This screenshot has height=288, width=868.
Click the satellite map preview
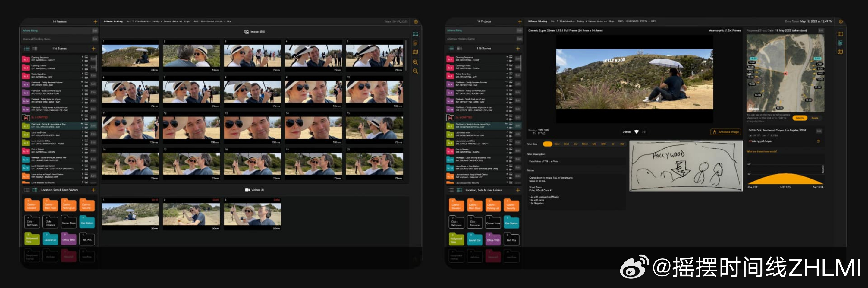pyautogui.click(x=785, y=73)
